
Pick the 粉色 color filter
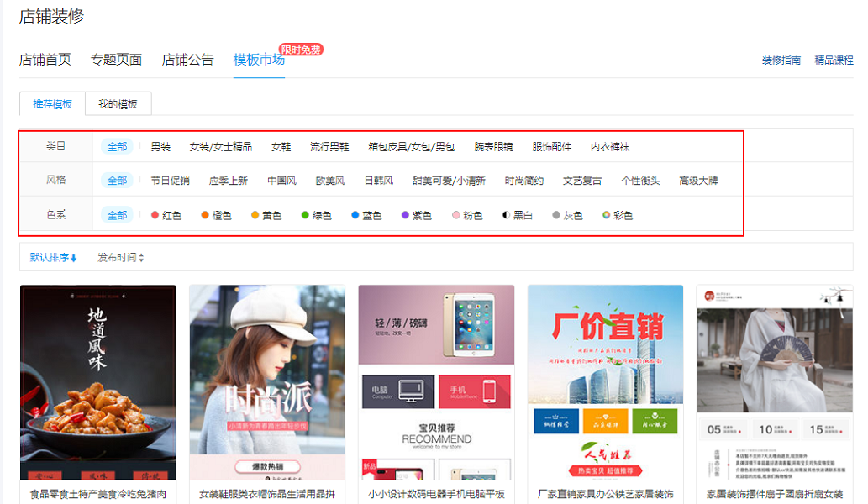coord(467,215)
